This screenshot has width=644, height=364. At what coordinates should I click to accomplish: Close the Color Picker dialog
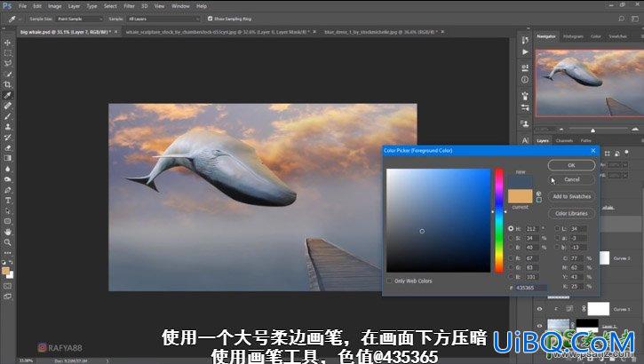pos(593,151)
